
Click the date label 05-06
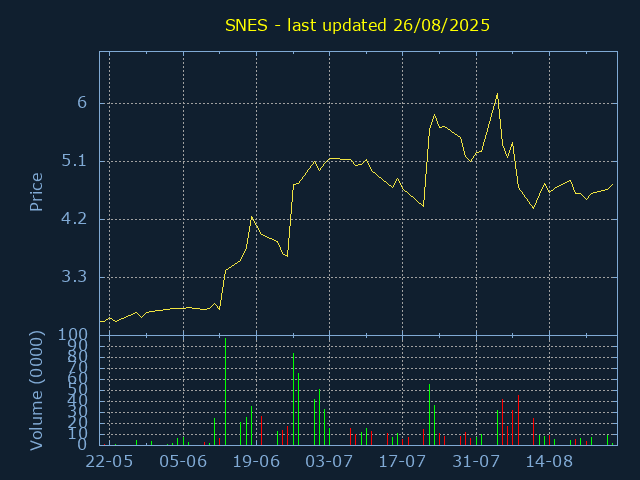coord(183,462)
